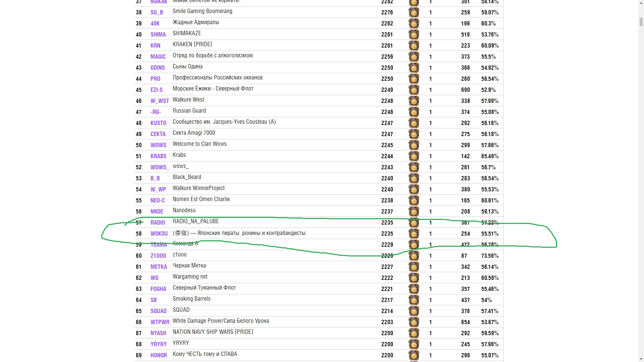Click league badge icon in HONOR row
Screen dimensions: 644x362
[x=414, y=355]
